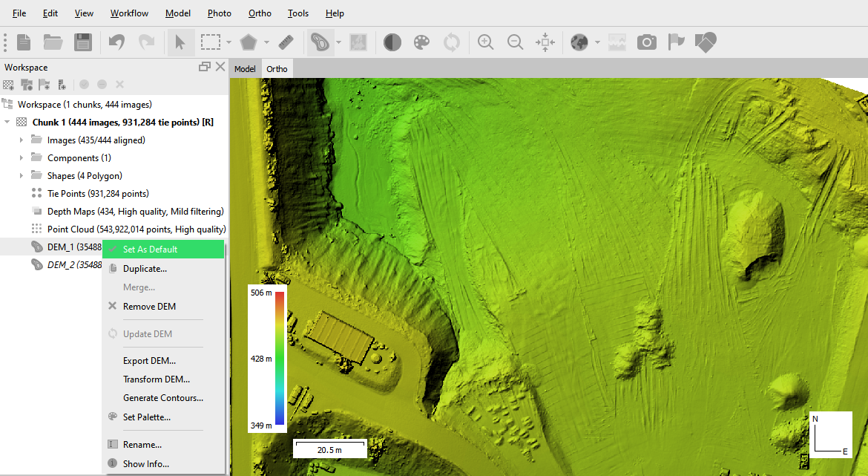Click the elevation color scale bar
Screen dimensions: 868x476
[x=280, y=359]
